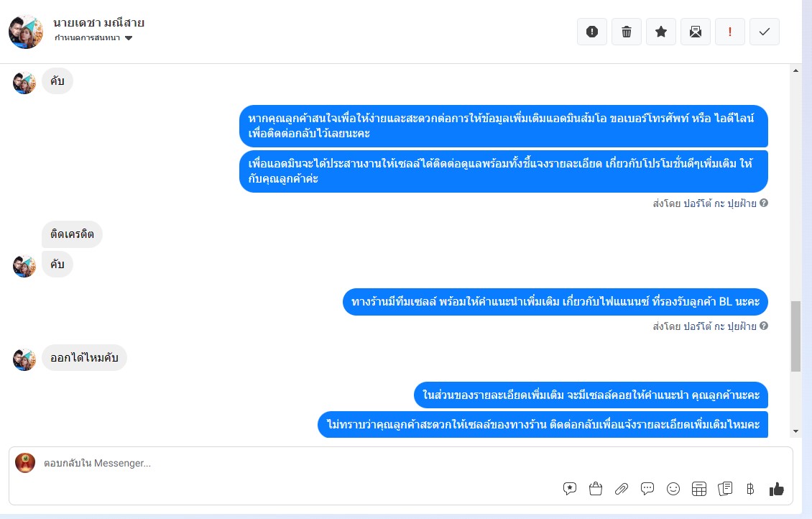Flag conversation with red exclamation priority

pos(729,32)
